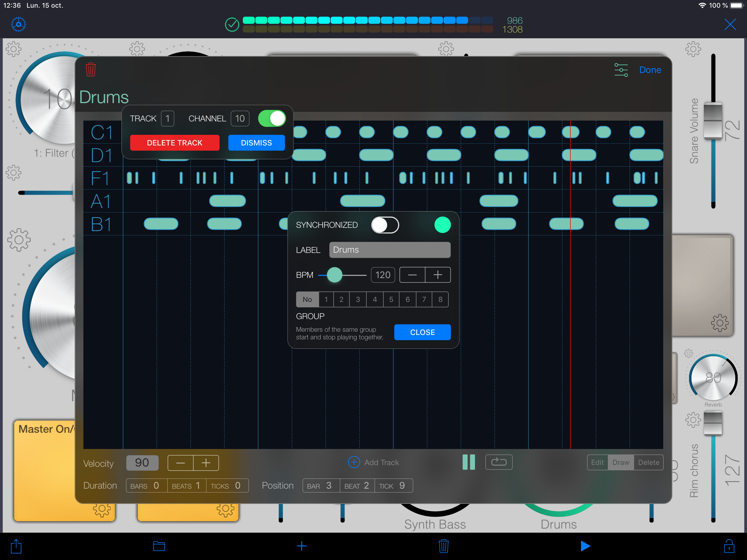Viewport: 747px width, 560px height.
Task: Click the Add Track plus icon
Action: [x=354, y=462]
